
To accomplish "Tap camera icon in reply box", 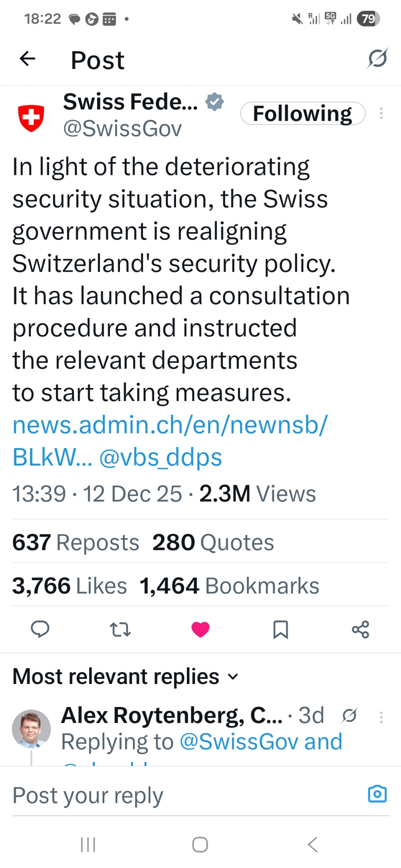I will click(x=377, y=794).
